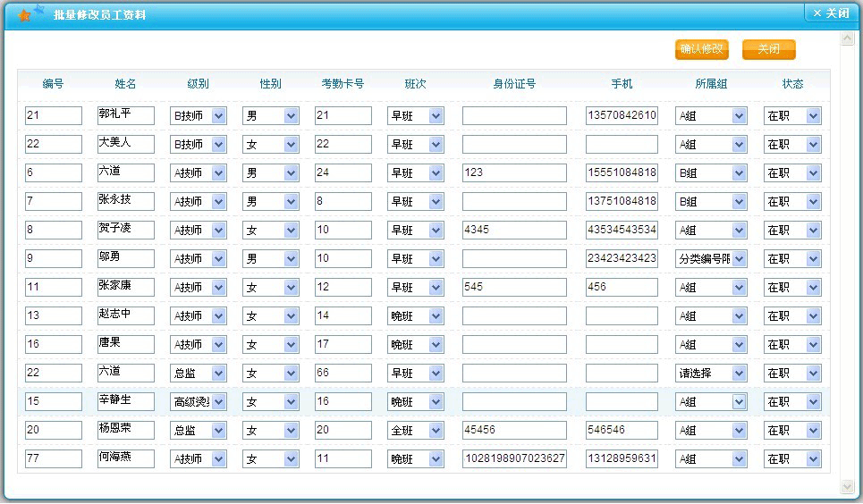
Task: Click the scrollbar up arrow
Action: (x=848, y=39)
